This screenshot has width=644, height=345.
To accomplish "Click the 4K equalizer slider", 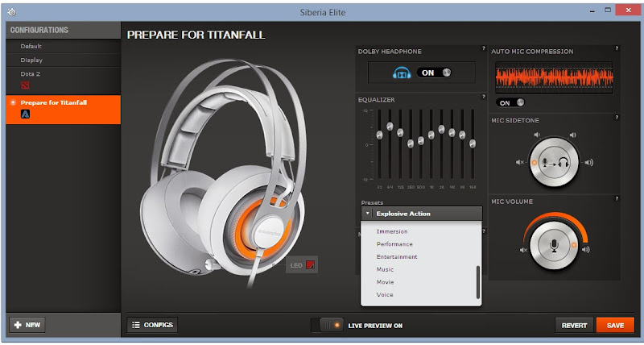I will coord(452,132).
